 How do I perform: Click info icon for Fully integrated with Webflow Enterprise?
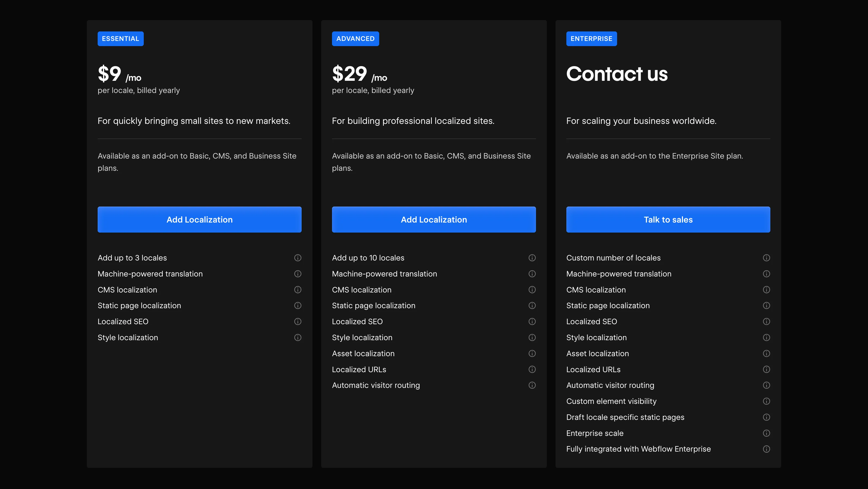coord(766,449)
